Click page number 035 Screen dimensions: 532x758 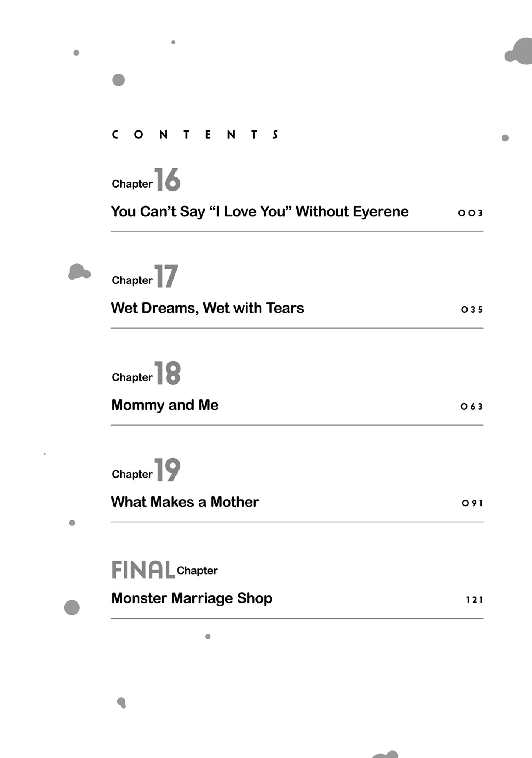[x=472, y=310]
